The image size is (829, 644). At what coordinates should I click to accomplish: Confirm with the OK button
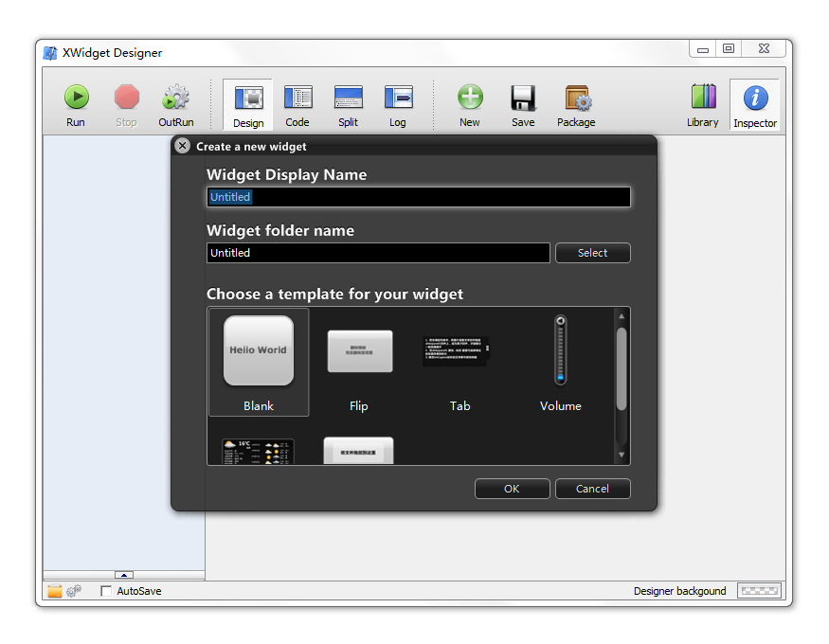512,489
